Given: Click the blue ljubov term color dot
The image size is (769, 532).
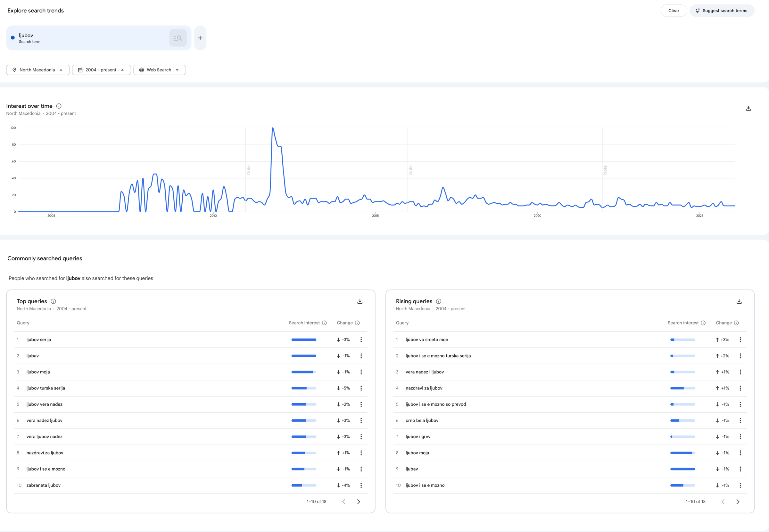Looking at the screenshot, I should (13, 38).
